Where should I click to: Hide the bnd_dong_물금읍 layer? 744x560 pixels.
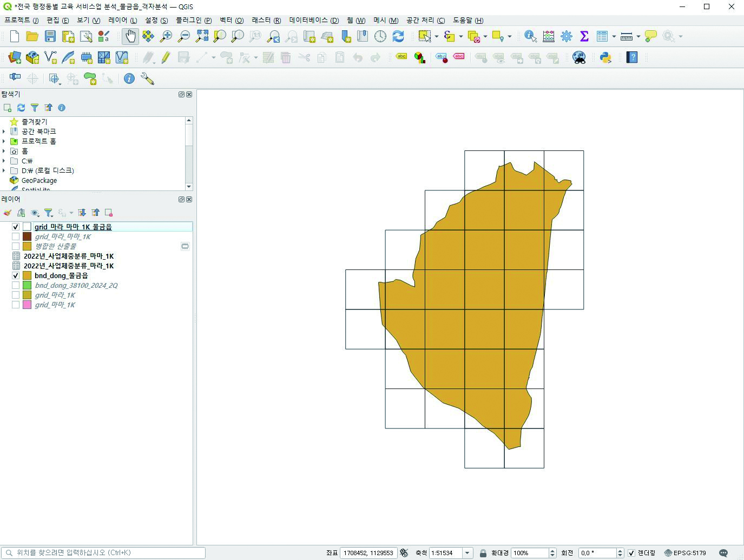pyautogui.click(x=16, y=275)
